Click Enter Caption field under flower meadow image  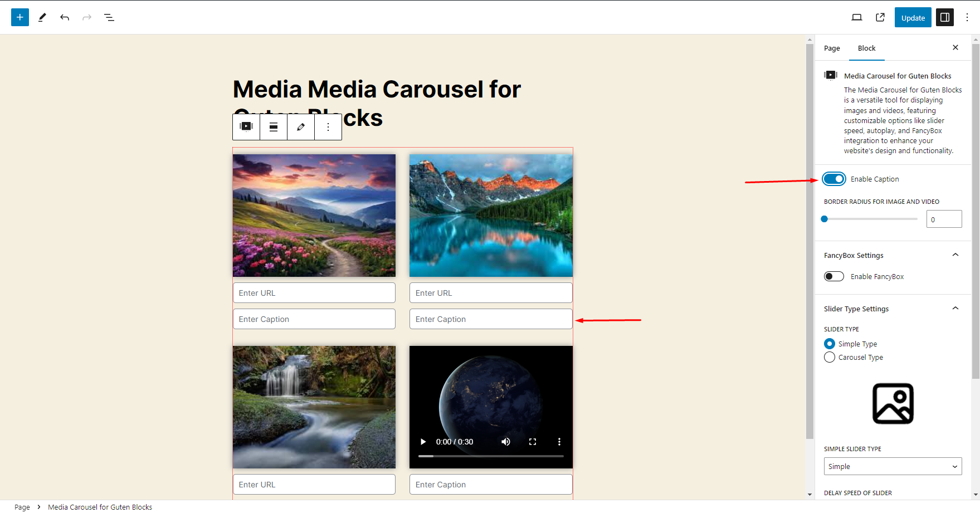click(314, 319)
